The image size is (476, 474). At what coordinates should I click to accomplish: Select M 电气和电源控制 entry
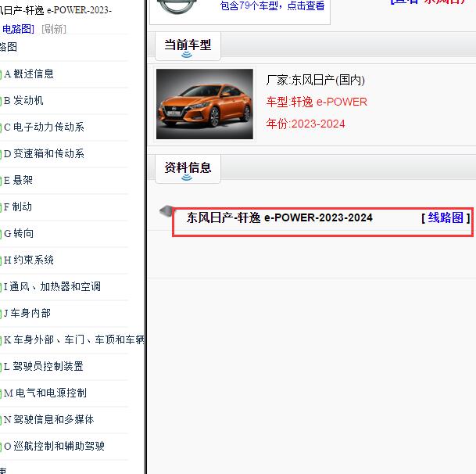(45, 393)
